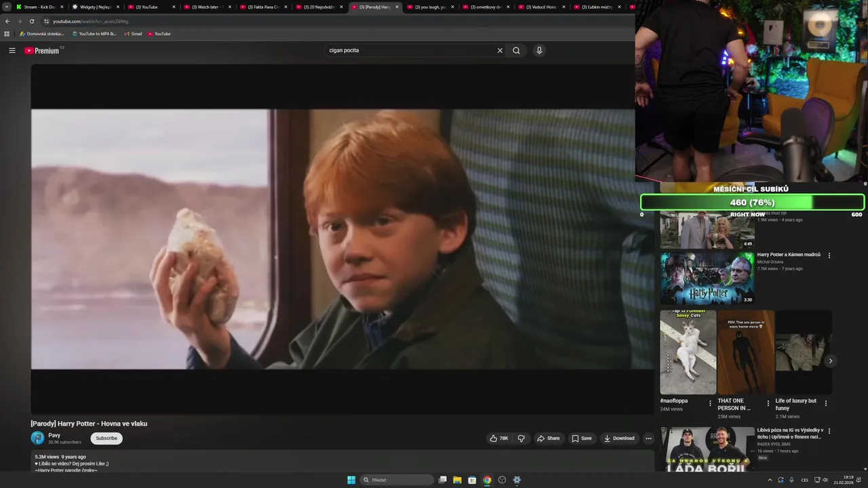Open the Windows Start menu
Image resolution: width=868 pixels, height=488 pixels.
pos(351,480)
